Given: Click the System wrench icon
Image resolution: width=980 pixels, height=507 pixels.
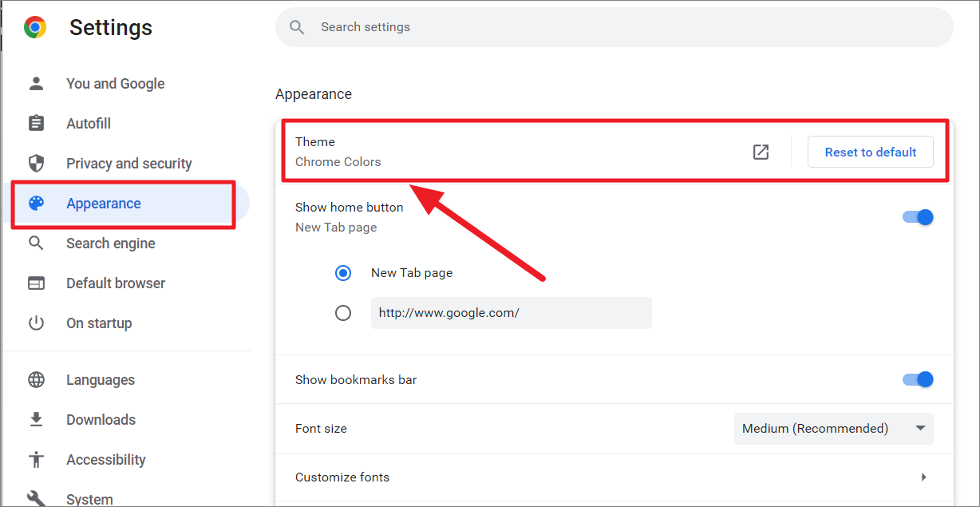Looking at the screenshot, I should point(36,499).
